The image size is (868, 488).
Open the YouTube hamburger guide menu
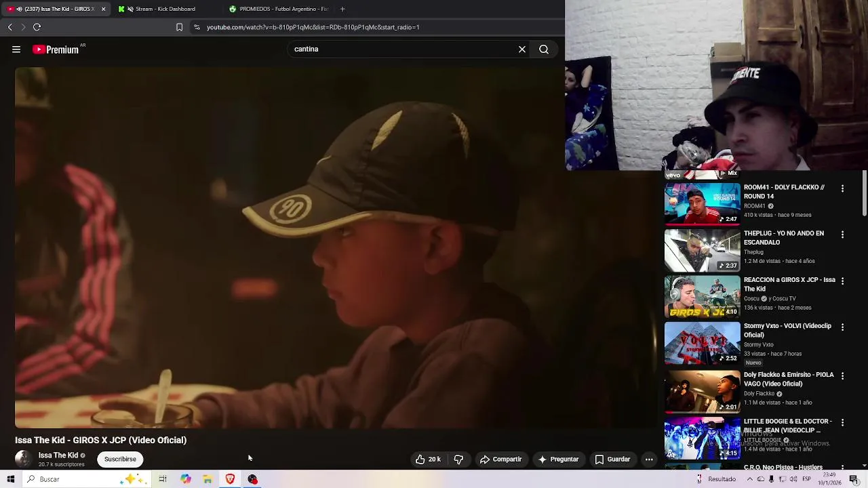[x=16, y=49]
